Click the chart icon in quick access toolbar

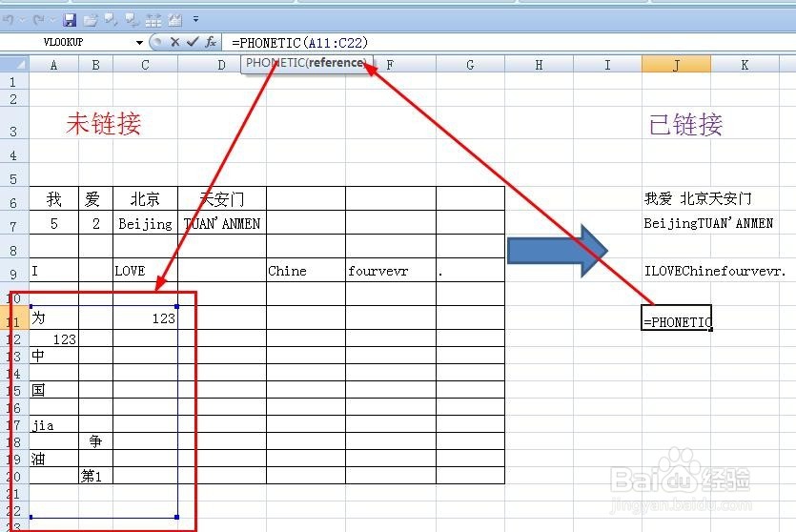tap(174, 20)
